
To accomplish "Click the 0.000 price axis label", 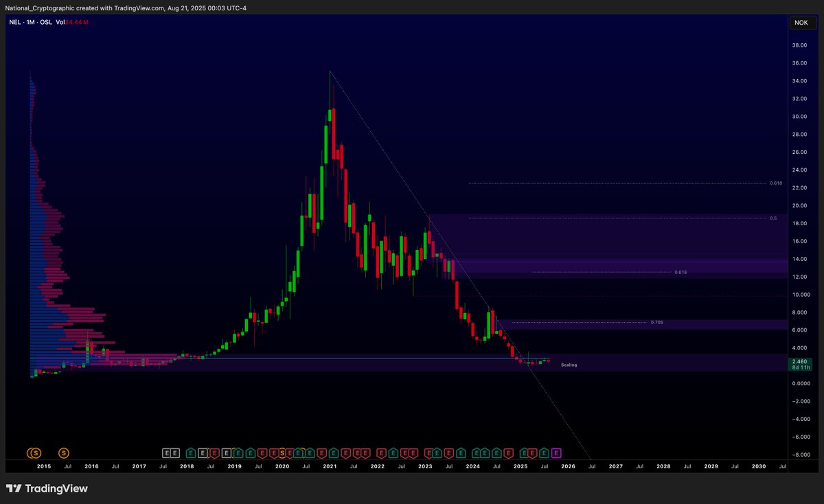I will tap(800, 384).
